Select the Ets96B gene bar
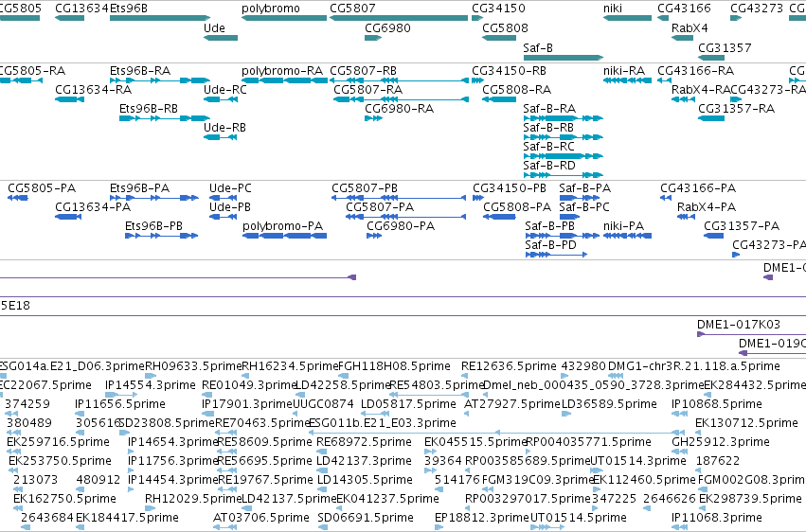This screenshot has height=532, width=806. tap(160, 18)
